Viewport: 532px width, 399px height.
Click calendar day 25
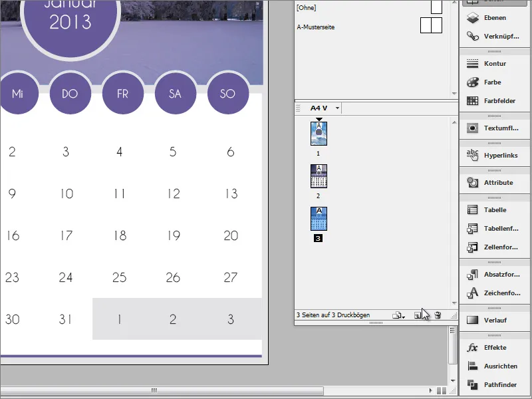click(120, 277)
